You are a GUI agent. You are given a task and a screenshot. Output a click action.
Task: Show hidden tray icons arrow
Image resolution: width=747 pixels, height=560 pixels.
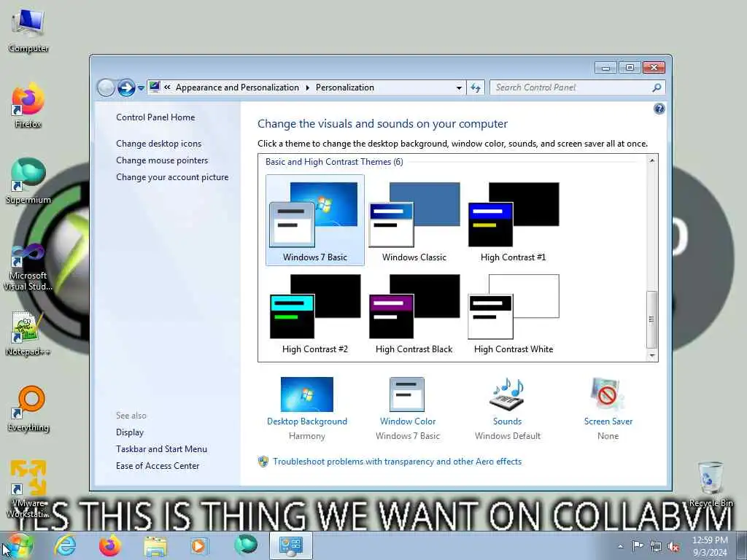620,546
